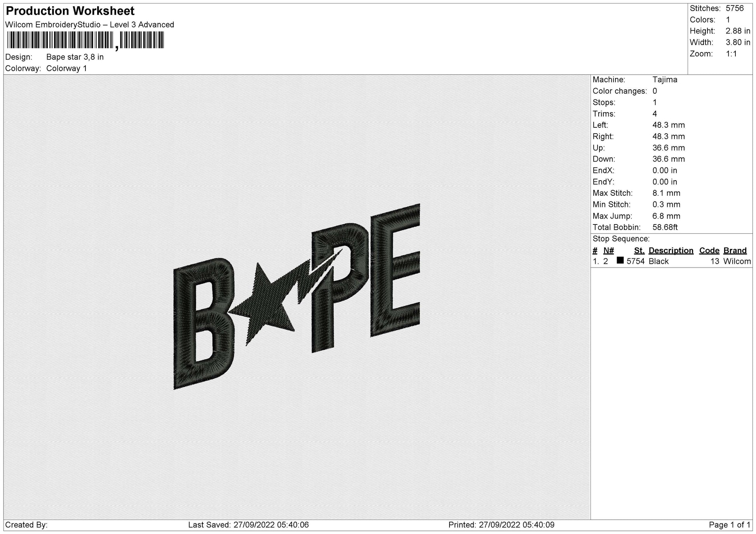Select the design name 'Bape star 3,8 in'
Viewport: 756px width, 534px height.
(75, 57)
